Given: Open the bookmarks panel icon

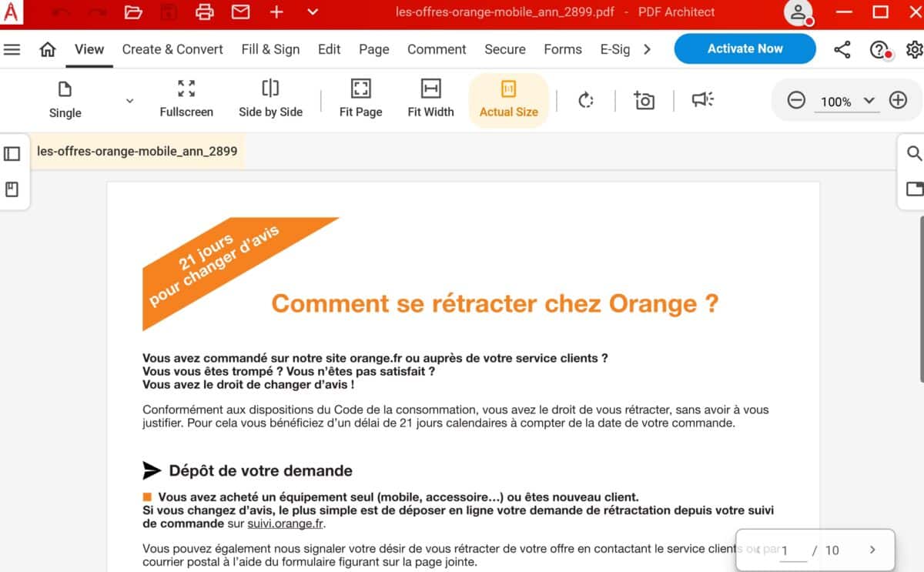Looking at the screenshot, I should [12, 189].
